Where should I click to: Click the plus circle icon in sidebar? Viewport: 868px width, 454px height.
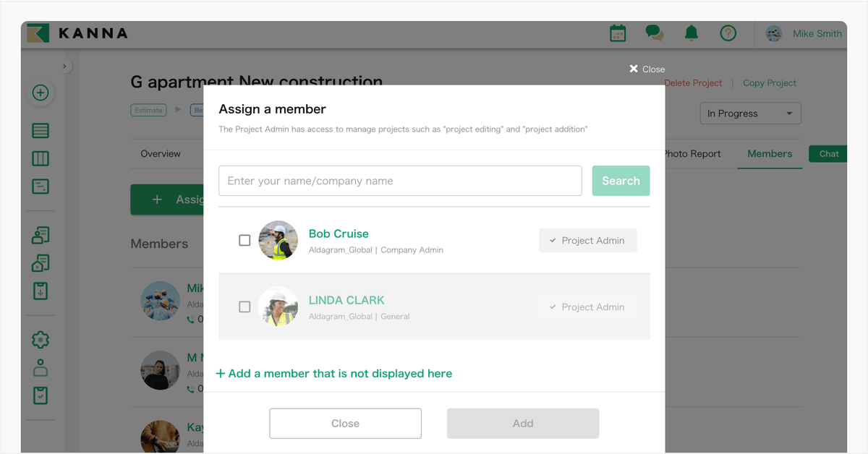click(41, 93)
